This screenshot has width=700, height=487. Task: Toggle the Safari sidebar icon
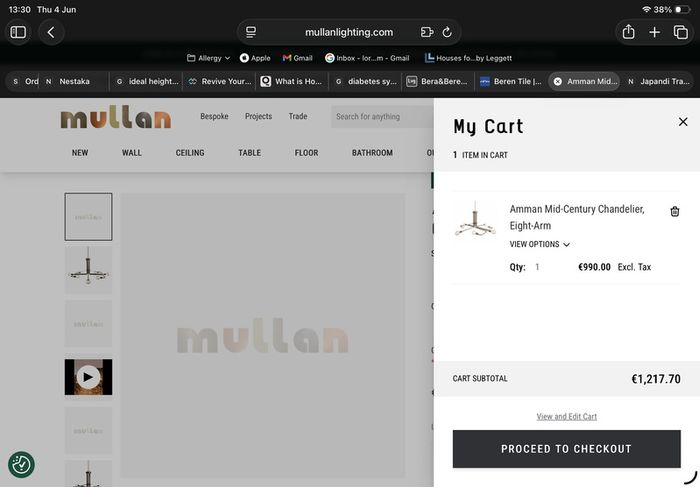18,32
